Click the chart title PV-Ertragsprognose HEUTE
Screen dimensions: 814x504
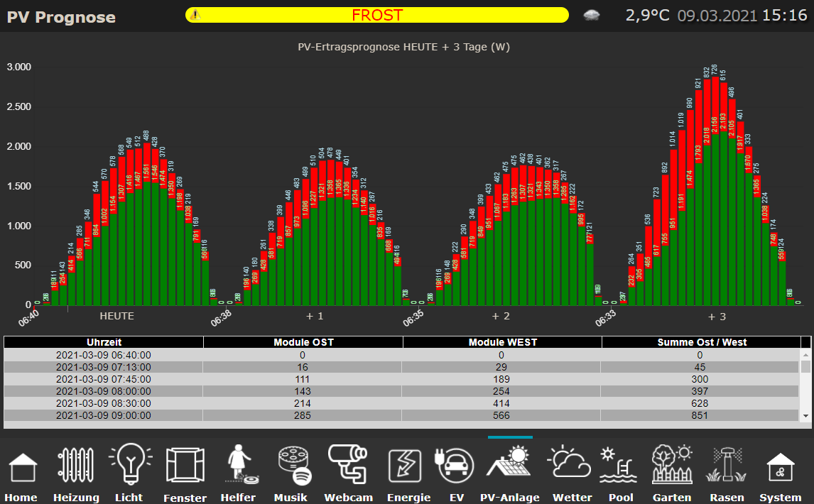pyautogui.click(x=404, y=47)
